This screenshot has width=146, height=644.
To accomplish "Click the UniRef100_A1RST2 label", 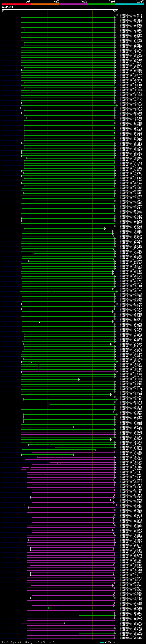I will [x=131, y=575].
